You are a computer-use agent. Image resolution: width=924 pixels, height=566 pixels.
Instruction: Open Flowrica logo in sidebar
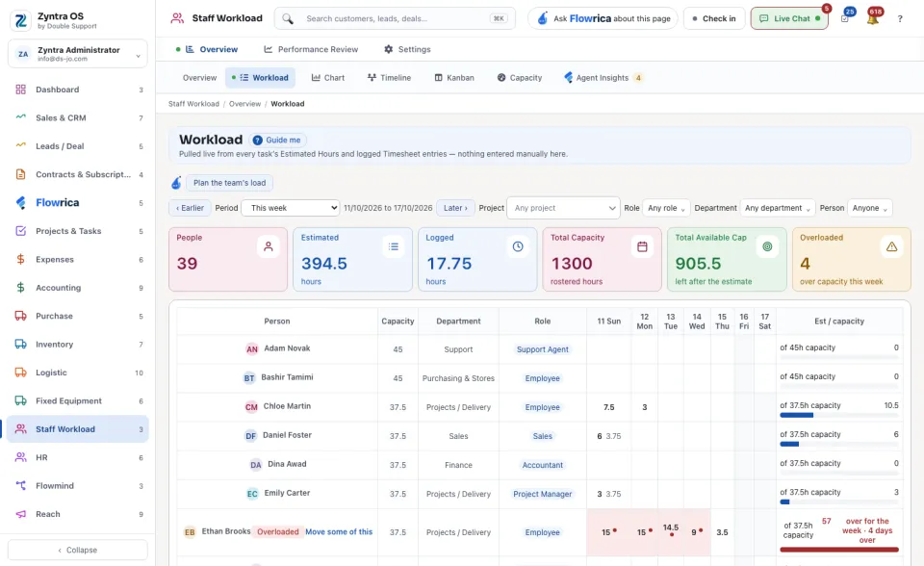20,202
